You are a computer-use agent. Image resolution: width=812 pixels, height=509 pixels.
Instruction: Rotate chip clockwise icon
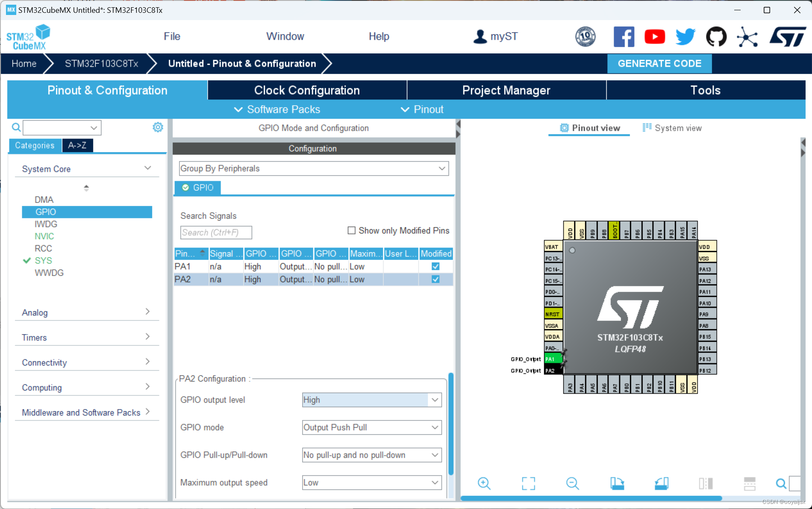coord(617,483)
